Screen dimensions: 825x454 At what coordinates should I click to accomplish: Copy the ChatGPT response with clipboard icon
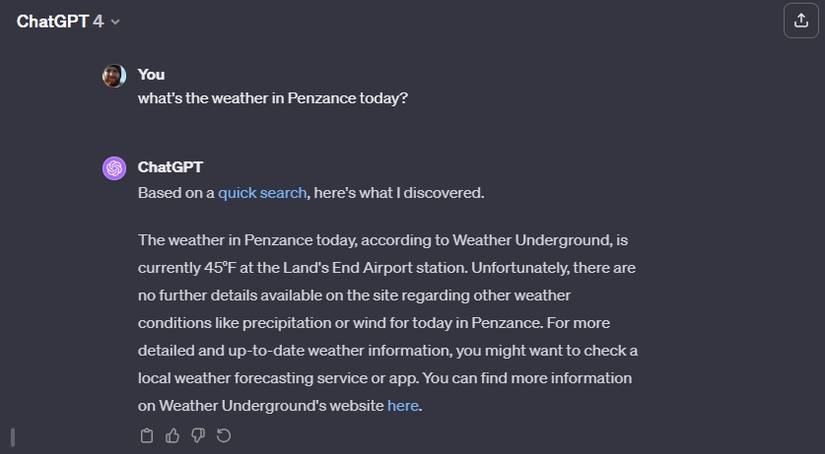147,435
